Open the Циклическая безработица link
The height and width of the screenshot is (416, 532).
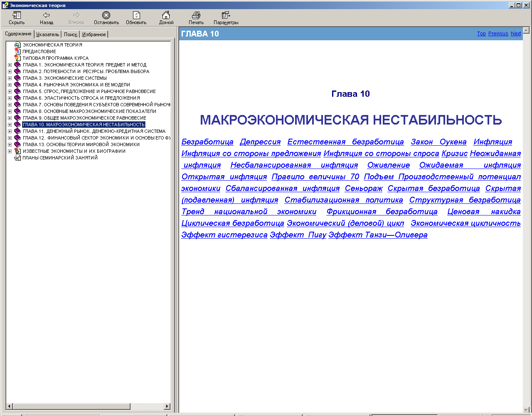pos(233,223)
